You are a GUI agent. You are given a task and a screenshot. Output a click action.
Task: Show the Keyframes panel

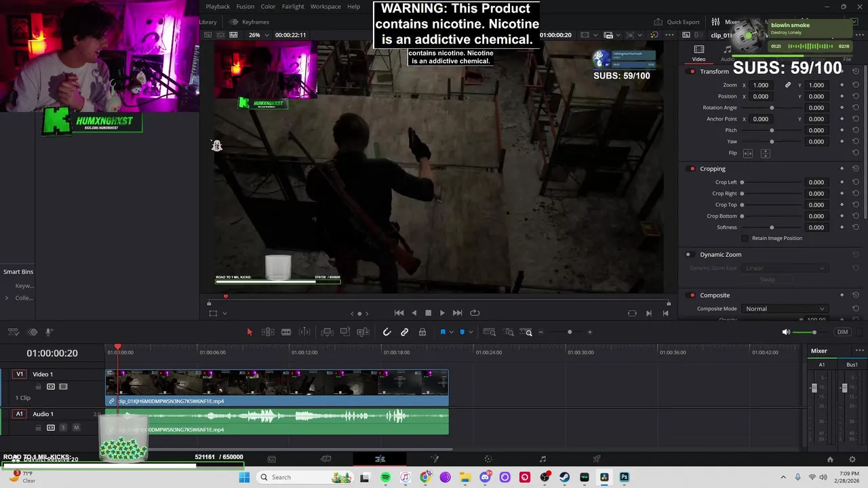point(249,22)
